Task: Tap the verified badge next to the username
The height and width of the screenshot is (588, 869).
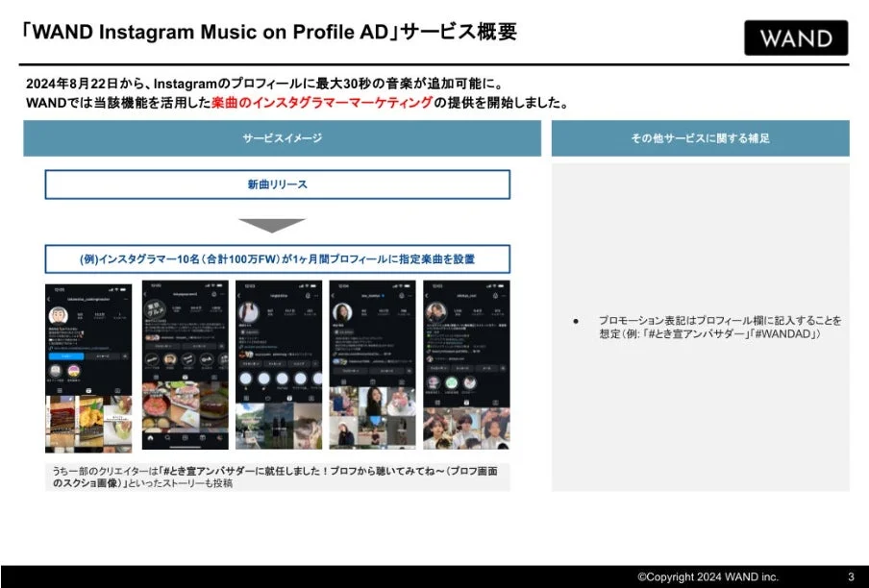Action: tap(384, 295)
